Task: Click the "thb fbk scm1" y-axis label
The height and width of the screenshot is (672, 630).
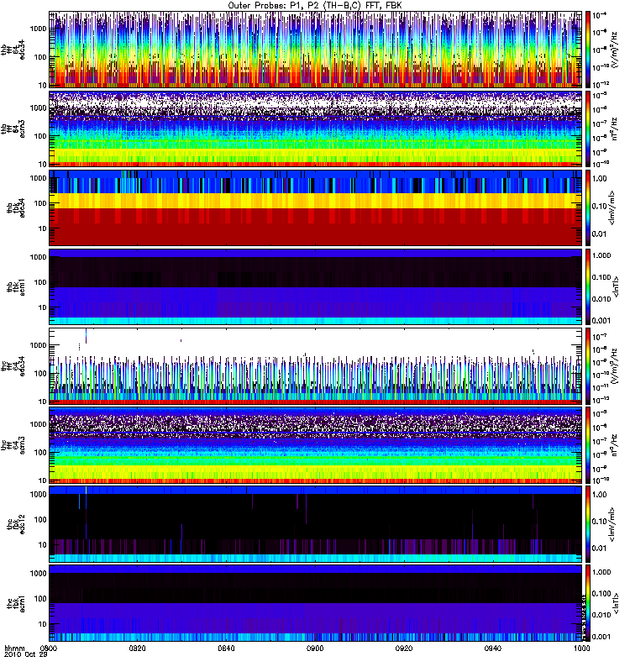Action: [15, 286]
